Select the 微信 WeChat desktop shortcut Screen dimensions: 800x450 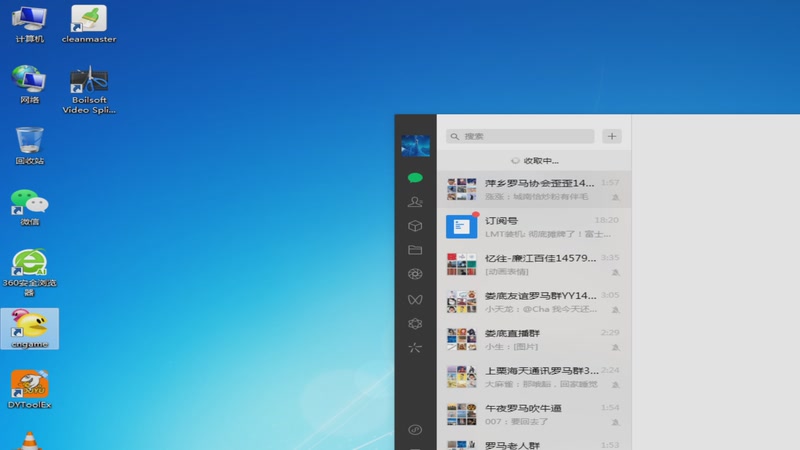tap(30, 207)
